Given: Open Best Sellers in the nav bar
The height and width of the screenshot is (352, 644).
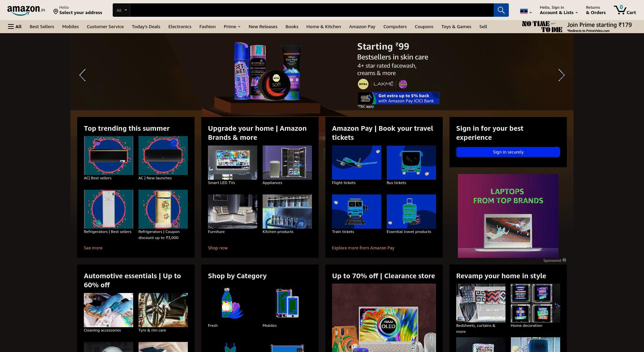Looking at the screenshot, I should (x=42, y=26).
